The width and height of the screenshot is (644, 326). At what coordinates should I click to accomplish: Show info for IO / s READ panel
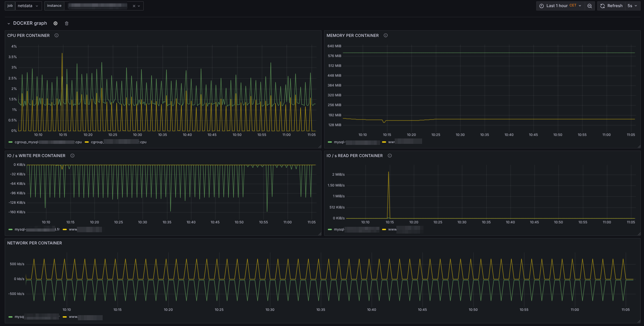390,156
